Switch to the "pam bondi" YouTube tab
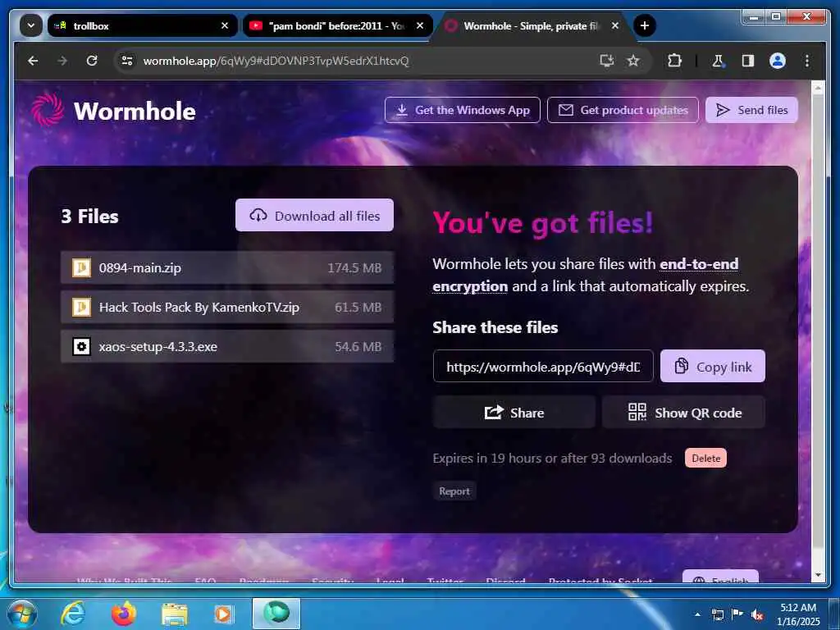The width and height of the screenshot is (840, 630). point(337,25)
